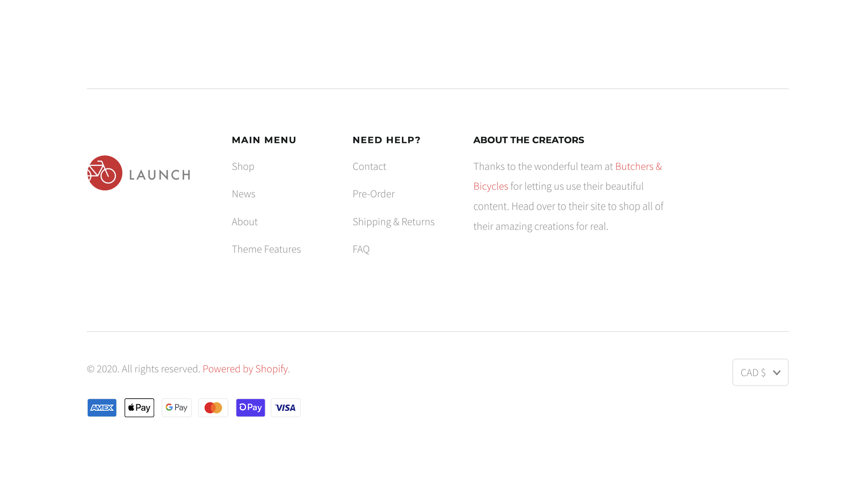This screenshot has width=868, height=503.
Task: Click the Apple Pay payment icon
Action: (x=139, y=408)
